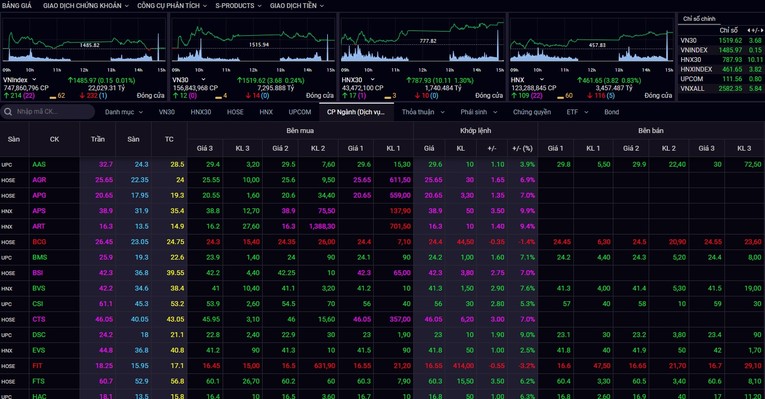Open the Chứng quyền tab
This screenshot has height=399, width=765.
coord(532,112)
